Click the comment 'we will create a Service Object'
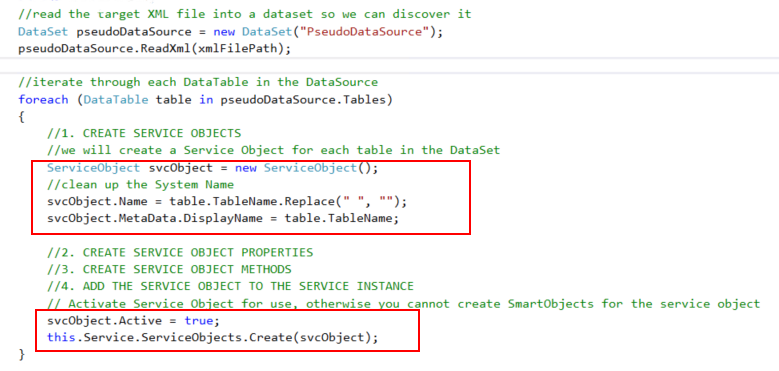Viewport: 779px width, 371px height. [x=273, y=150]
